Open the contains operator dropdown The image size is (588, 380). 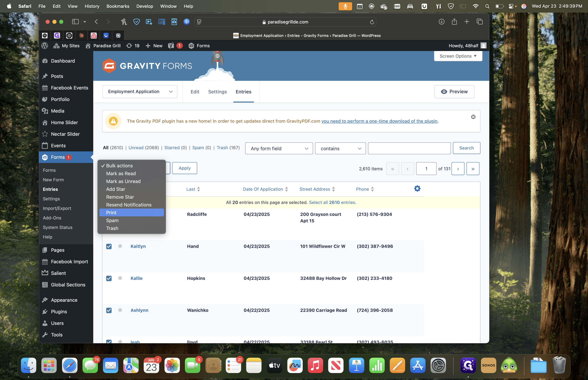coord(340,148)
